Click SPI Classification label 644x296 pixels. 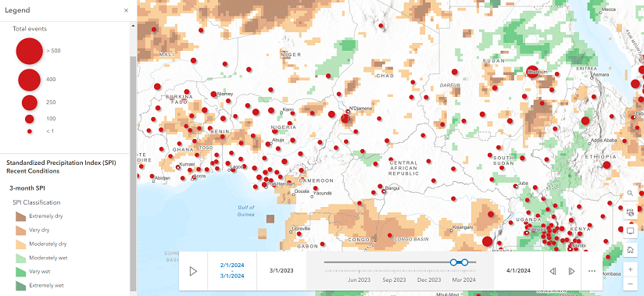tap(37, 202)
